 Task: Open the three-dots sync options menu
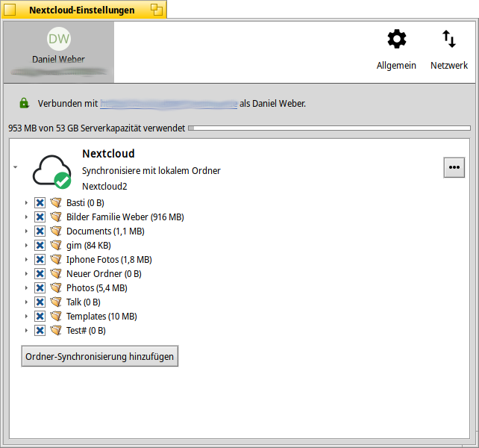tap(454, 168)
